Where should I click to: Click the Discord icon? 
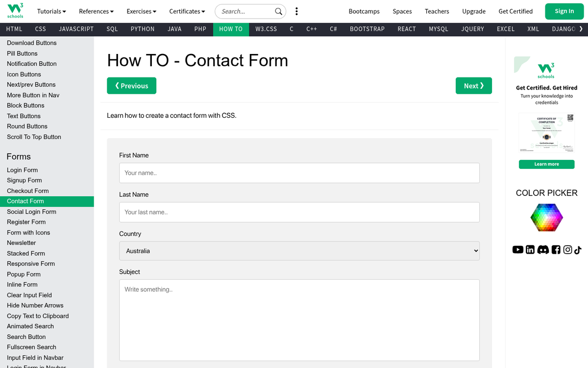click(x=543, y=250)
